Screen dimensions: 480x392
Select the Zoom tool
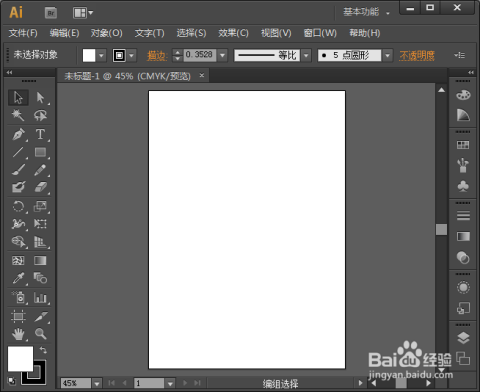pyautogui.click(x=40, y=334)
